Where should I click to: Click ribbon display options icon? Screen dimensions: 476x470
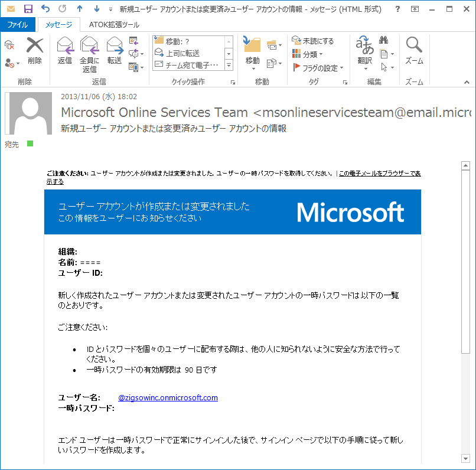[x=415, y=9]
